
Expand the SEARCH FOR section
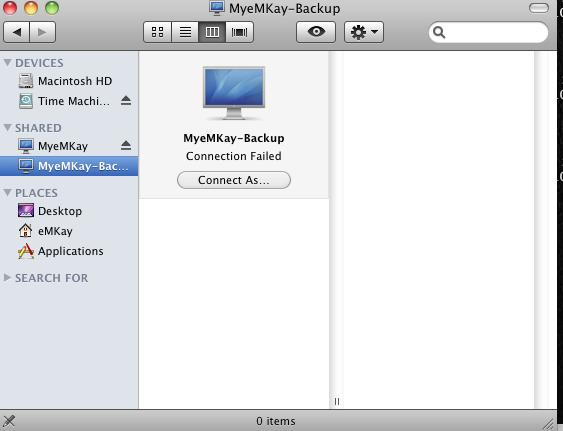(7, 278)
